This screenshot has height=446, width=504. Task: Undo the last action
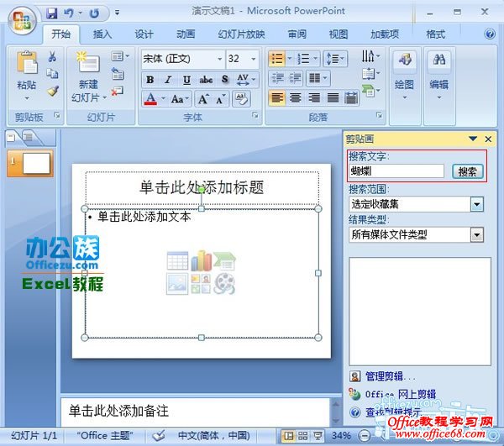pyautogui.click(x=69, y=13)
